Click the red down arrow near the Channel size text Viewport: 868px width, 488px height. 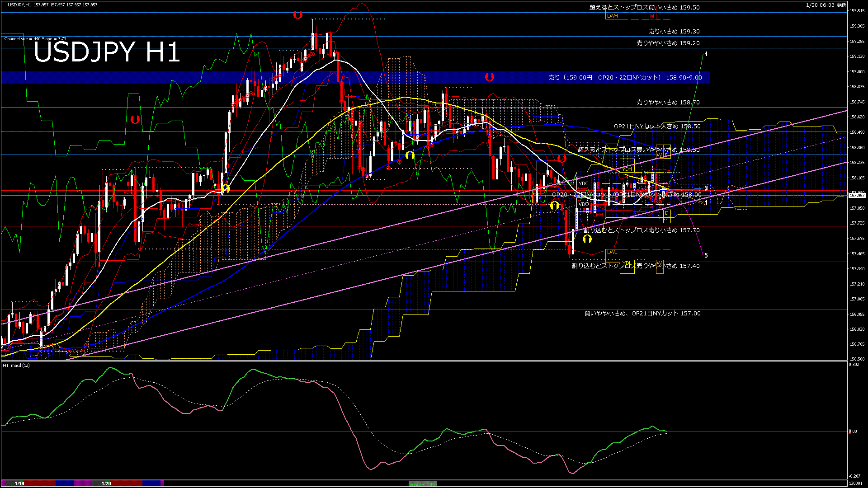[135, 120]
